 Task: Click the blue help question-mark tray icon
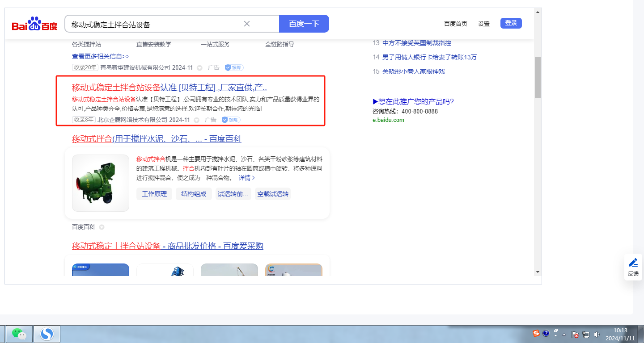point(546,333)
